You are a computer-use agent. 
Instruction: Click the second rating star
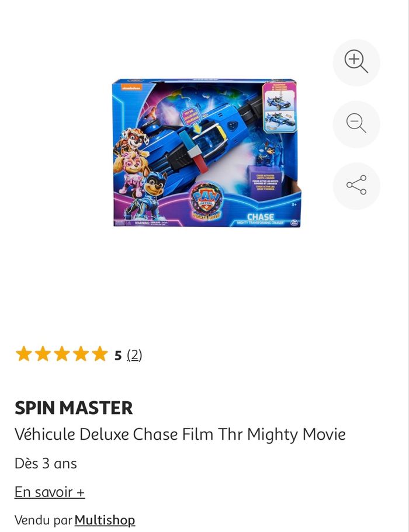pyautogui.click(x=43, y=354)
